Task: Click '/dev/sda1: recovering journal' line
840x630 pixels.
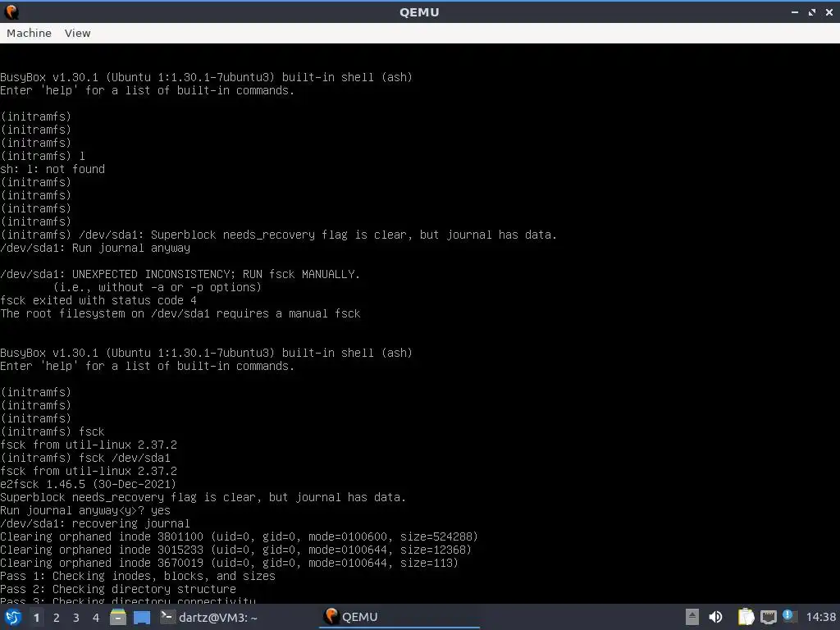Action: [95, 523]
